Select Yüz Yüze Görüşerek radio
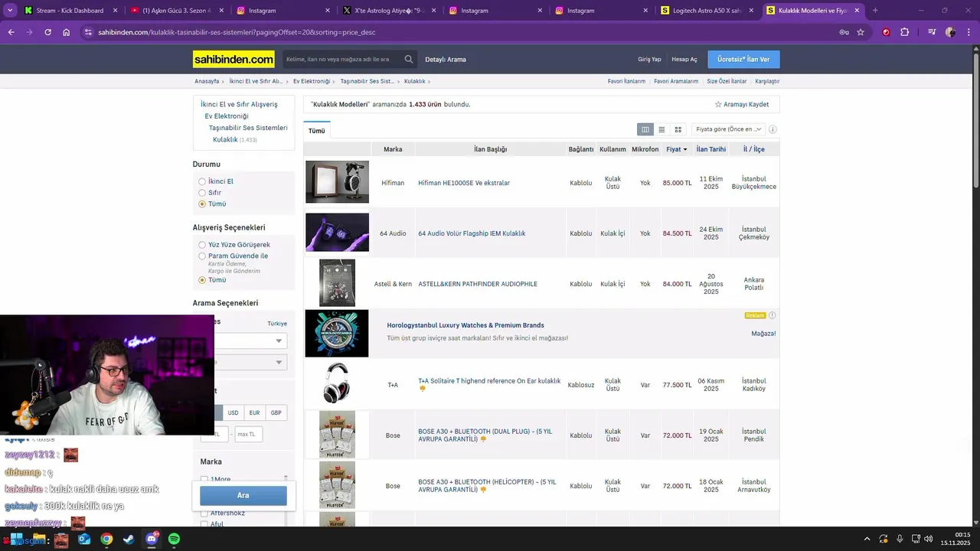Viewport: 980px width, 551px height. click(202, 245)
